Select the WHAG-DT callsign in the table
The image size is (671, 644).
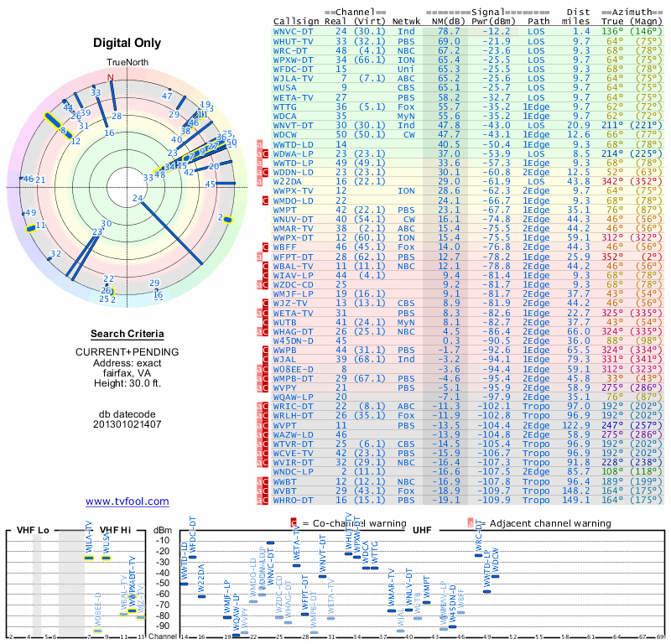pos(293,331)
